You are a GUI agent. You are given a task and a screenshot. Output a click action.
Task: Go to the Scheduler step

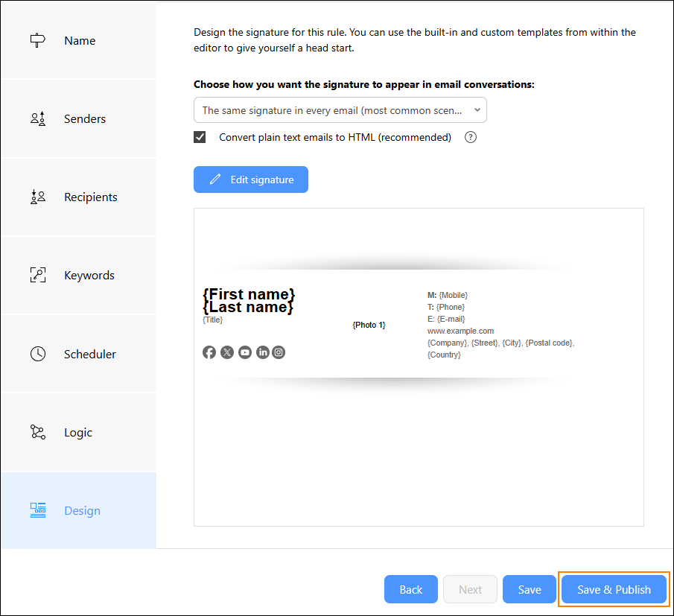pos(79,354)
